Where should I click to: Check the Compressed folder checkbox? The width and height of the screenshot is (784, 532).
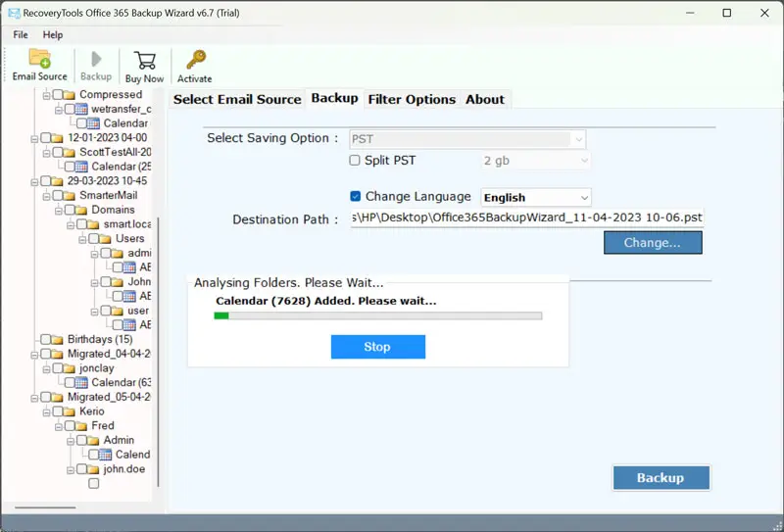coord(58,94)
